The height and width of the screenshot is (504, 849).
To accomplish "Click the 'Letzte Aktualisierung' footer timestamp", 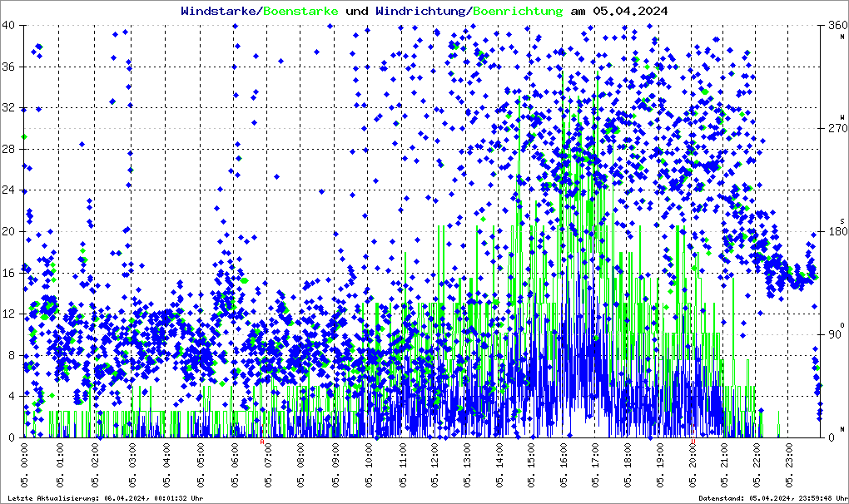I will (106, 498).
